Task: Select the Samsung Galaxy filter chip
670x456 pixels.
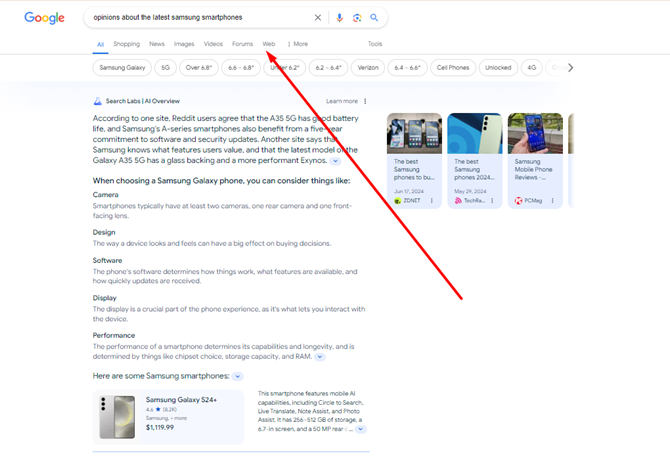Action: (x=120, y=68)
